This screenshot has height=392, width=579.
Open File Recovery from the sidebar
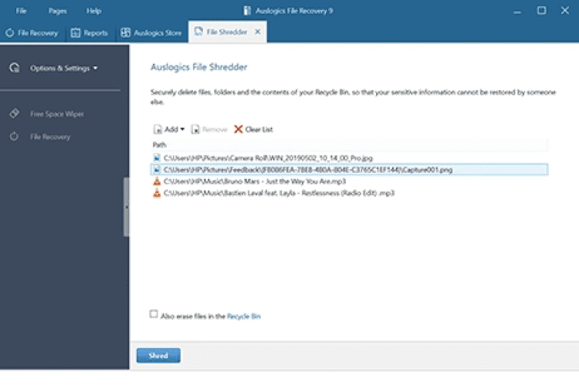coord(50,137)
